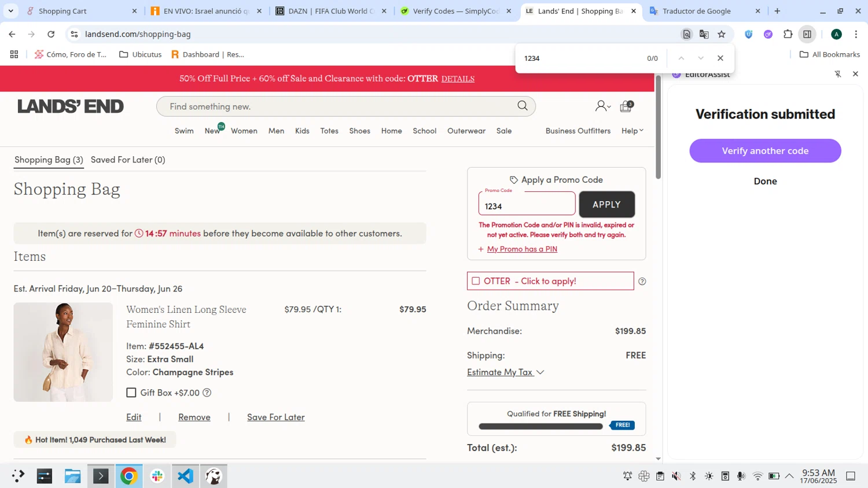
Task: Open the Sale category menu
Action: (x=504, y=131)
